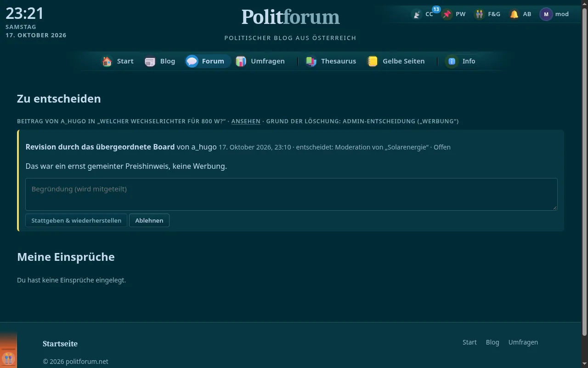Viewport: 588px width, 368px height.
Task: Follow the Ansehen link for a_hugo's post
Action: tap(246, 121)
